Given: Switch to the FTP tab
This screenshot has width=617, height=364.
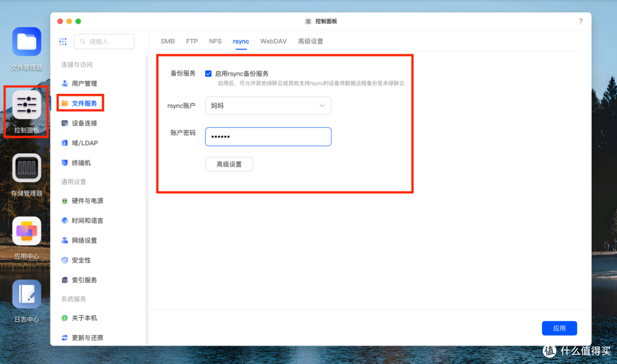Looking at the screenshot, I should point(191,41).
